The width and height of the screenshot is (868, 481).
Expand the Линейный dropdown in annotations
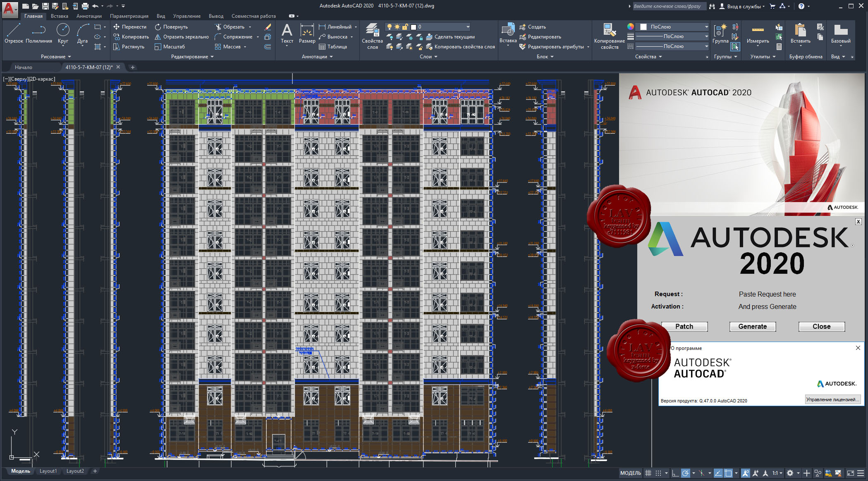point(356,27)
